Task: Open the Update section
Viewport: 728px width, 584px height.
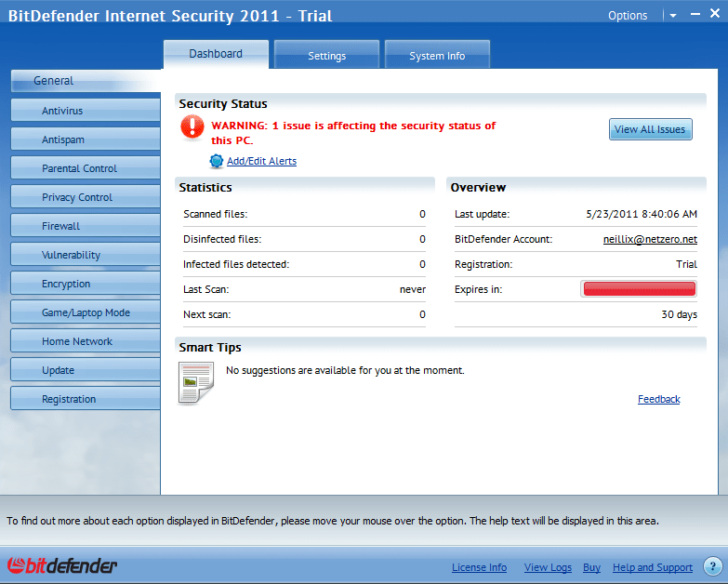Action: click(x=86, y=369)
